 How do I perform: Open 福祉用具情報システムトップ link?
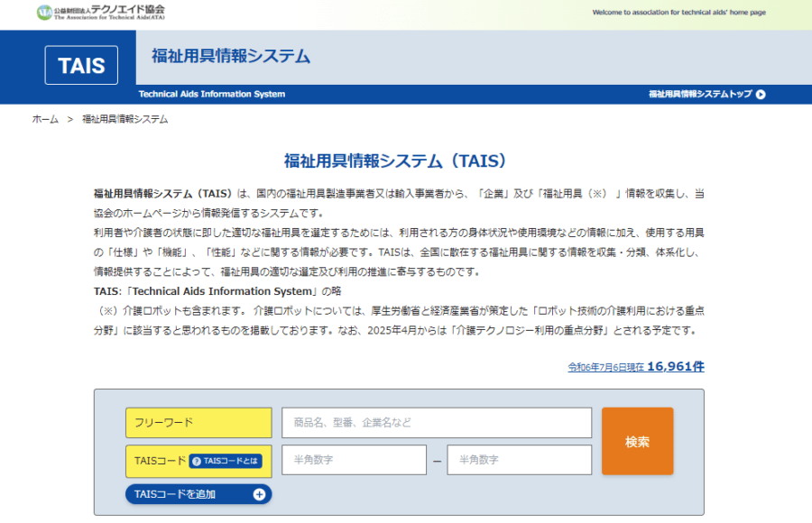[706, 95]
